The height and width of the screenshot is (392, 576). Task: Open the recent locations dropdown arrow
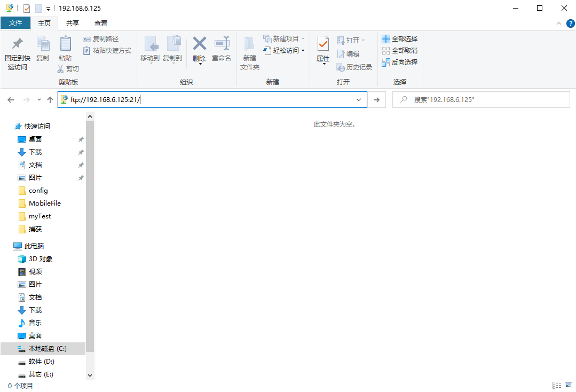coord(39,99)
